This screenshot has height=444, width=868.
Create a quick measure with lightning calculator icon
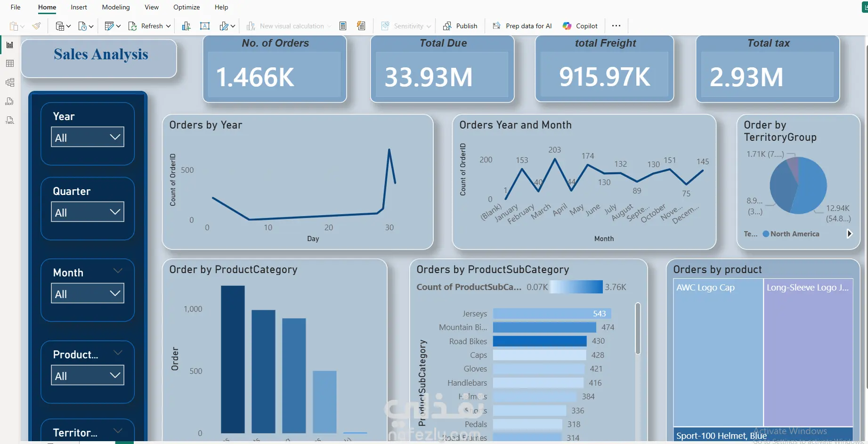pyautogui.click(x=361, y=26)
